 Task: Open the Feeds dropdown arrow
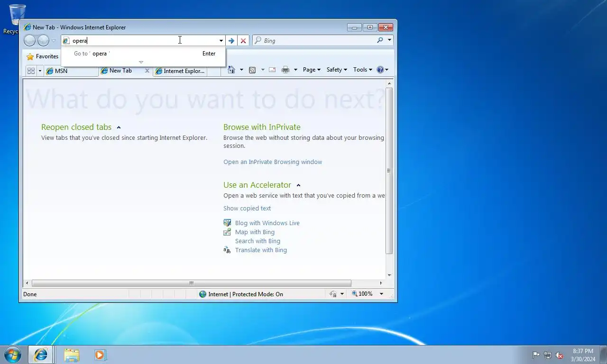(263, 70)
